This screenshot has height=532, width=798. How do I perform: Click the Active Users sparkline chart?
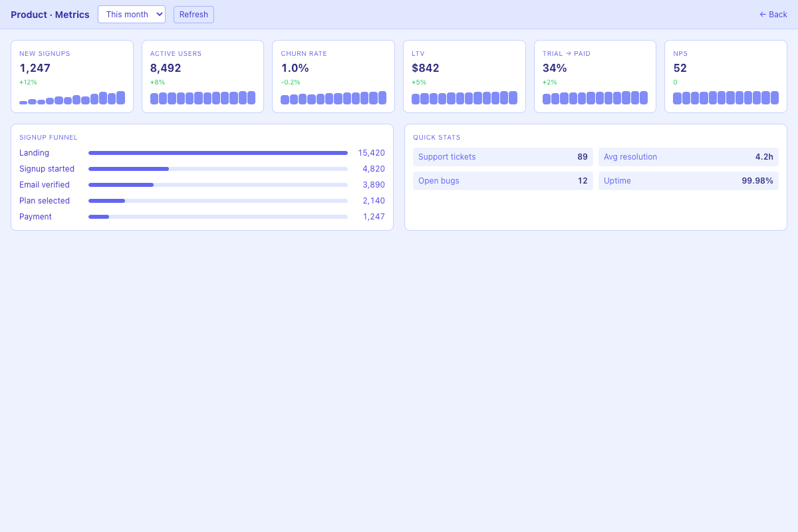click(203, 98)
